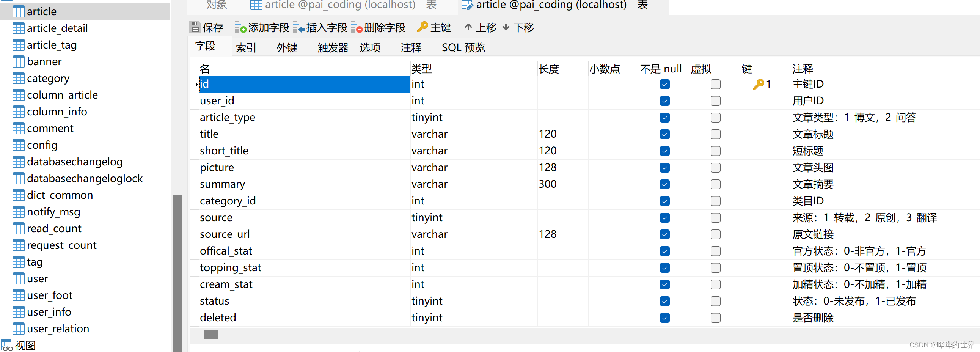Image resolution: width=980 pixels, height=352 pixels.
Task: Open the user_relation table
Action: pyautogui.click(x=58, y=328)
